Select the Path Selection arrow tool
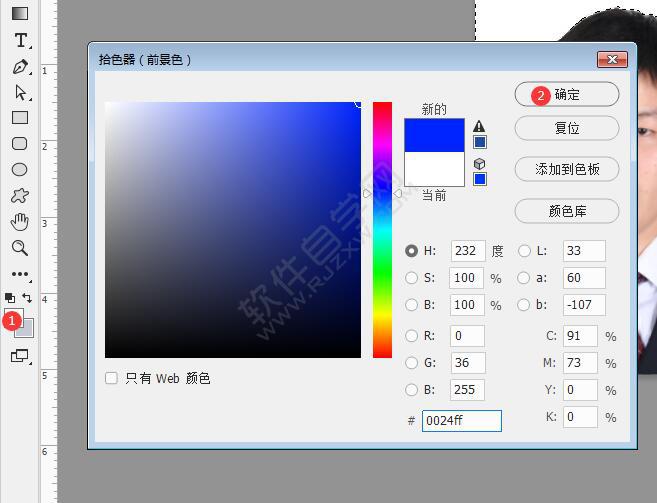This screenshot has width=657, height=503. 20,92
